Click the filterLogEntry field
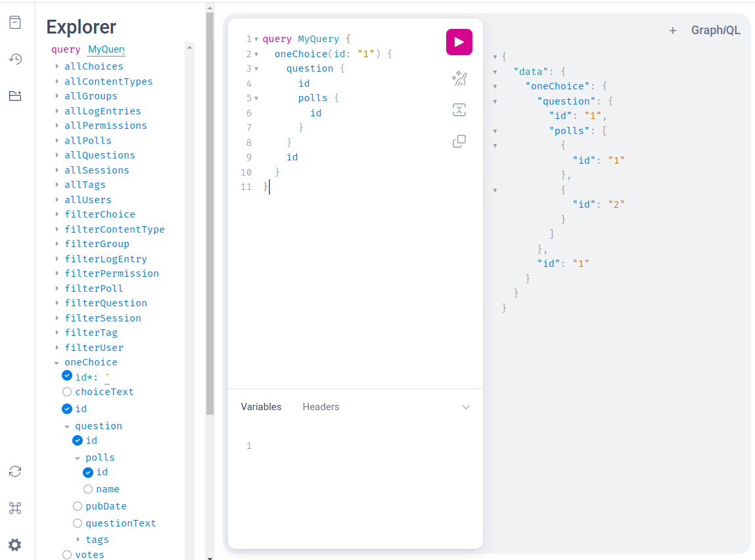 (x=105, y=259)
